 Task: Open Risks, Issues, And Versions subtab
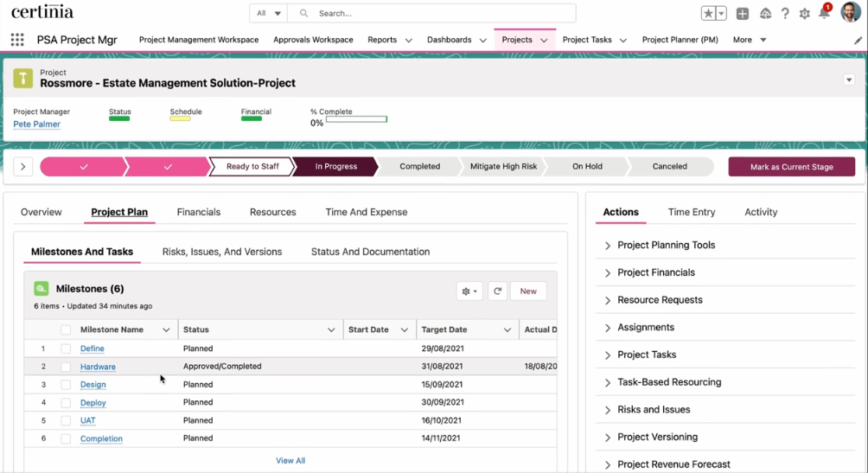coord(222,252)
